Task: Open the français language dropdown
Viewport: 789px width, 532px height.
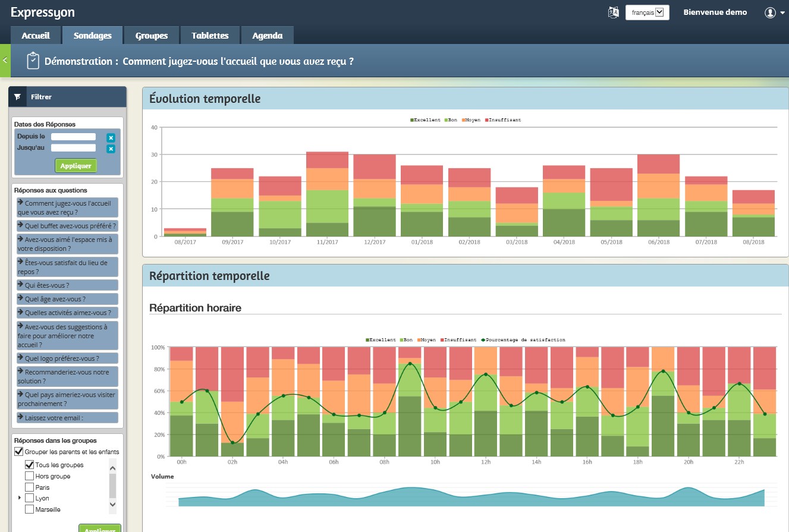Action: coord(647,12)
